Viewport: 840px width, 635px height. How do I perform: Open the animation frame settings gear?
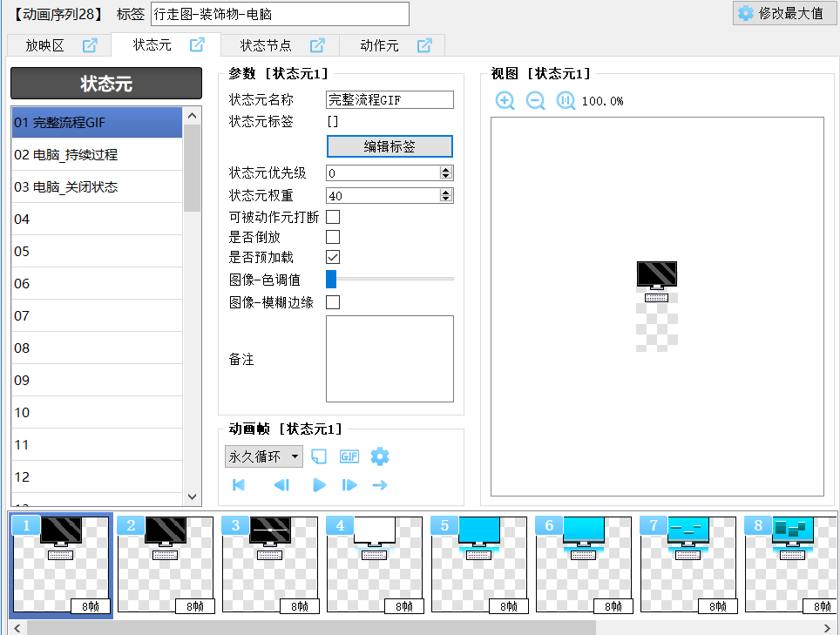click(380, 456)
